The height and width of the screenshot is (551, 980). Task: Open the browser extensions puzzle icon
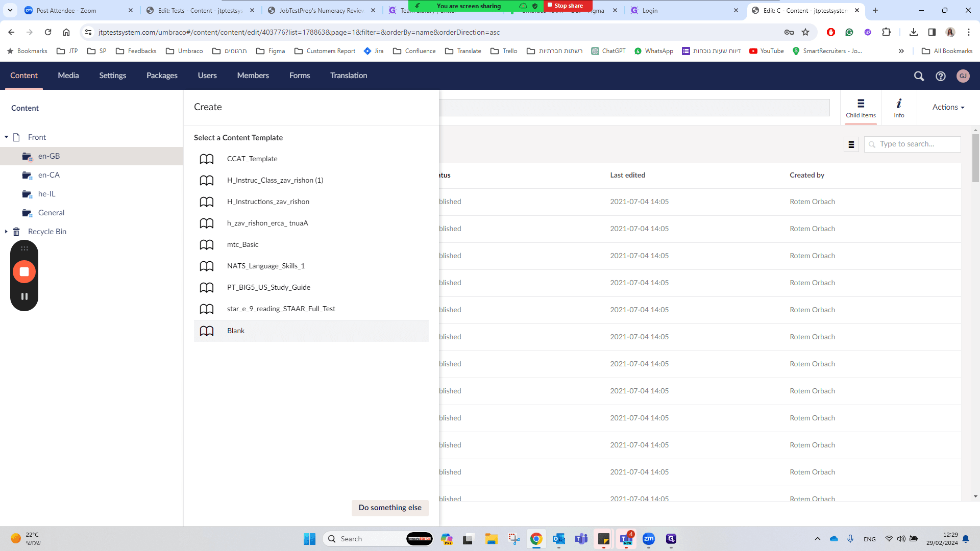click(887, 32)
